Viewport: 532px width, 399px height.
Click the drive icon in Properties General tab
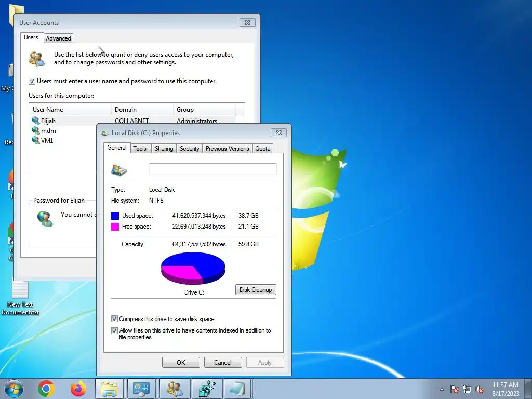pyautogui.click(x=119, y=170)
